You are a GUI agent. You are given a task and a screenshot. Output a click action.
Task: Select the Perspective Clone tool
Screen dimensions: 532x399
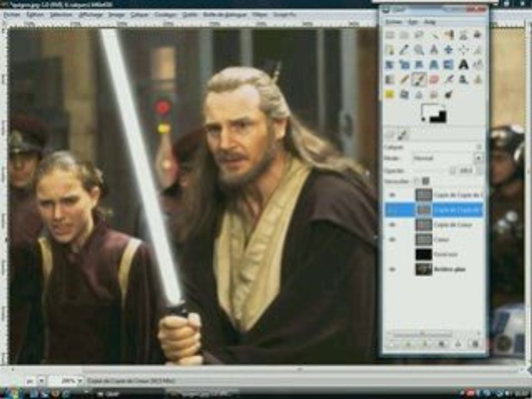coord(404,94)
